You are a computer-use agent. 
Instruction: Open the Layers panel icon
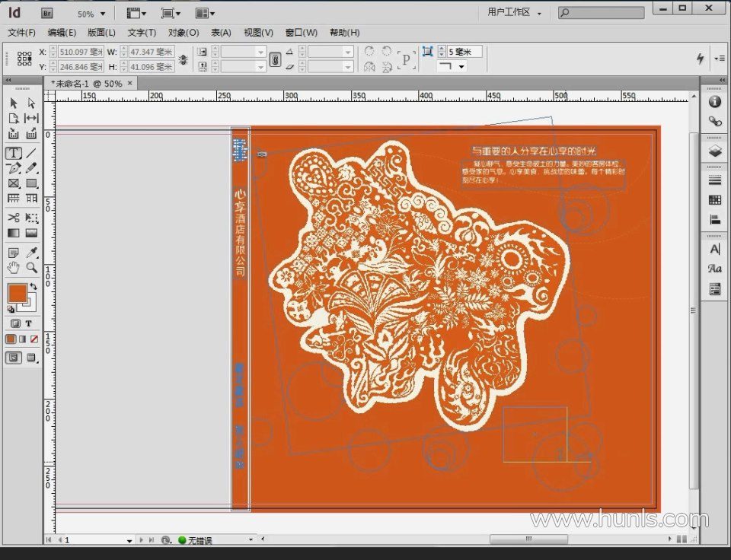tap(714, 151)
